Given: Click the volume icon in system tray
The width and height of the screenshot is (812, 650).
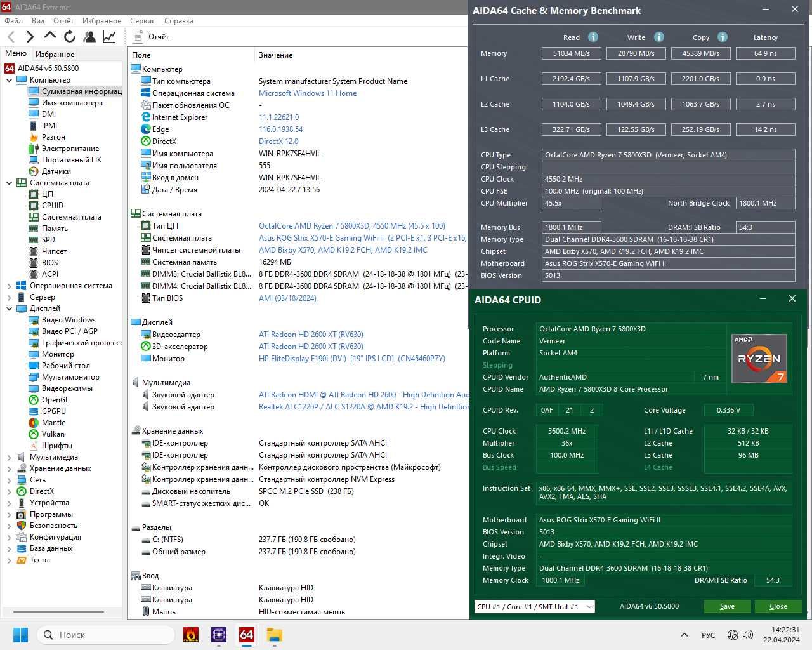Looking at the screenshot, I should click(748, 635).
